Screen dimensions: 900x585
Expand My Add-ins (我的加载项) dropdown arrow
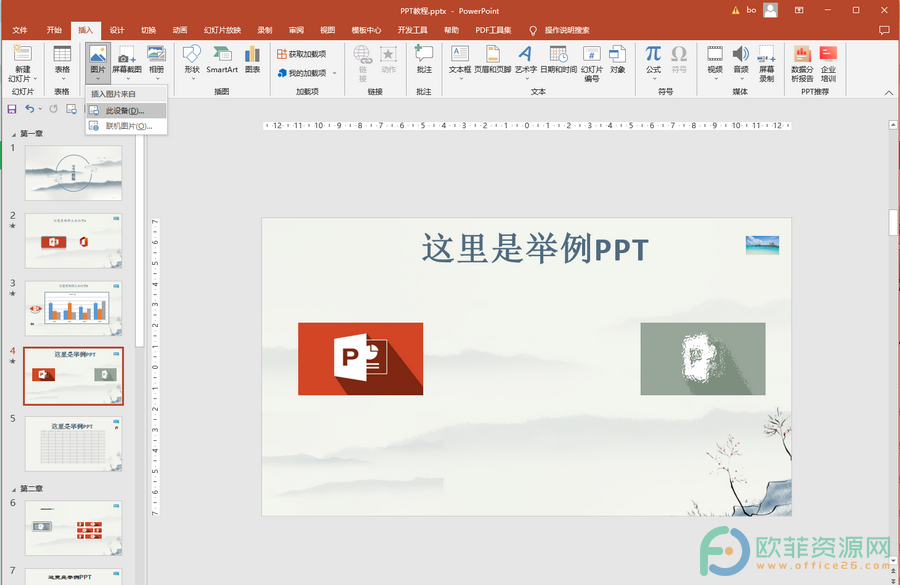tap(335, 73)
